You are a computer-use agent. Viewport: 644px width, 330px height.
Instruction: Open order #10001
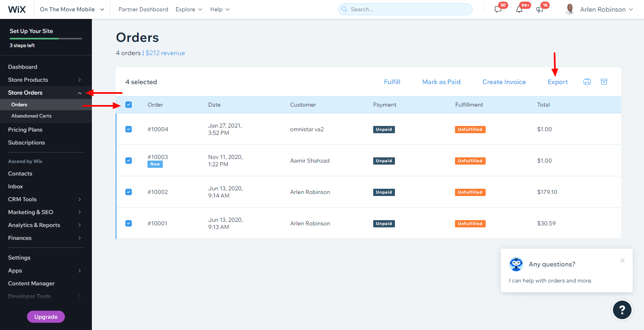[158, 223]
